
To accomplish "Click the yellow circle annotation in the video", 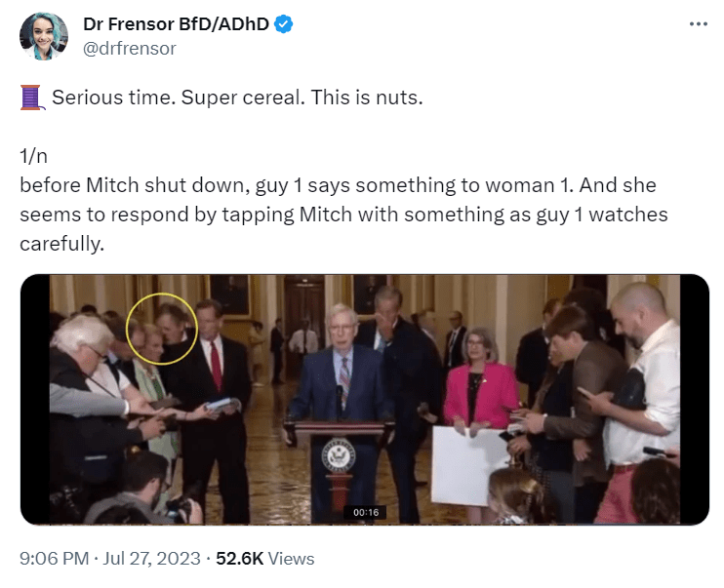I will [x=163, y=328].
